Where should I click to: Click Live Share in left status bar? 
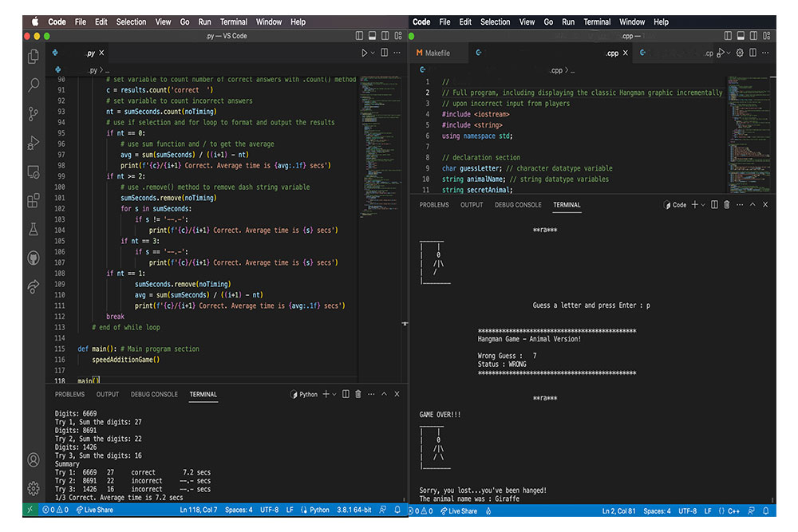pos(96,510)
